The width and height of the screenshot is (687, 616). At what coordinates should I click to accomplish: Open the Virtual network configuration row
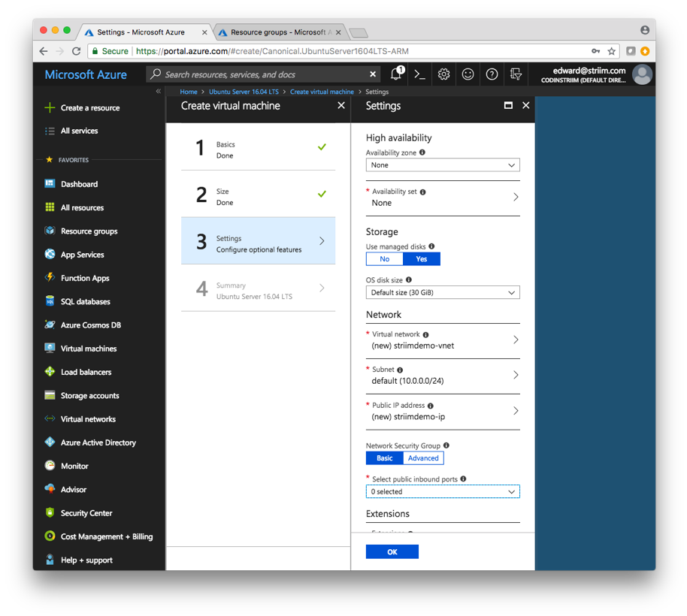pos(443,340)
